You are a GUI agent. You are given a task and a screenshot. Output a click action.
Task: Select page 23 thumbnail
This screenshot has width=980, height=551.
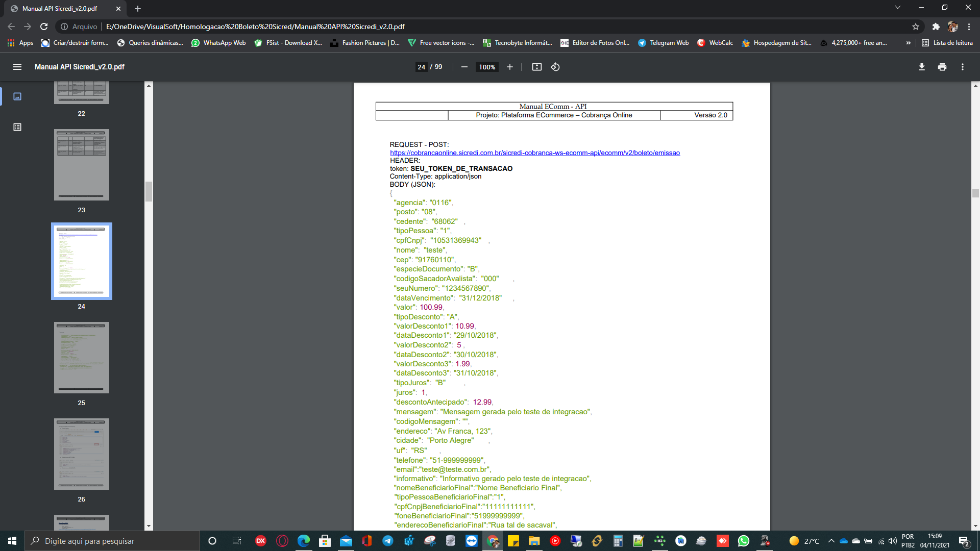pyautogui.click(x=82, y=165)
